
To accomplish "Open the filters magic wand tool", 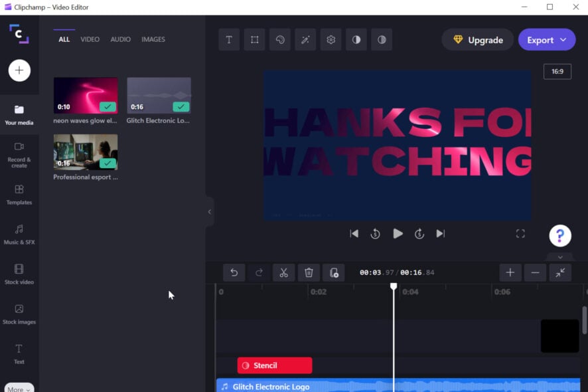I will coord(305,39).
